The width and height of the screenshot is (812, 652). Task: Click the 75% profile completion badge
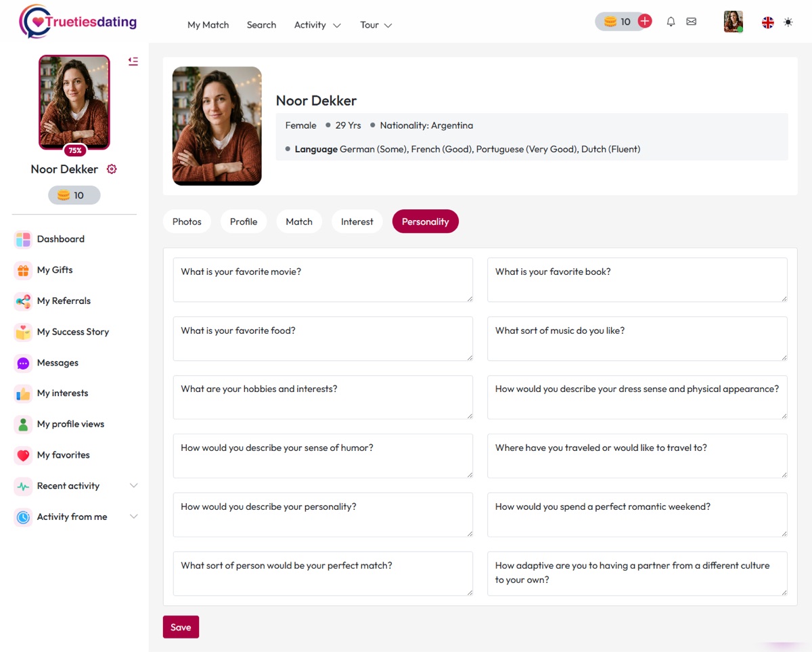click(x=74, y=150)
